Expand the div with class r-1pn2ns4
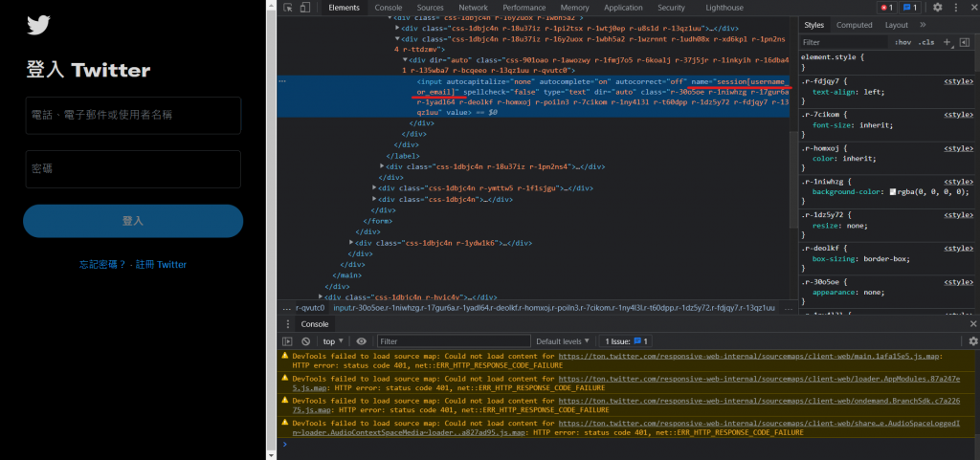Screen dimensions: 980x460 click(382, 166)
